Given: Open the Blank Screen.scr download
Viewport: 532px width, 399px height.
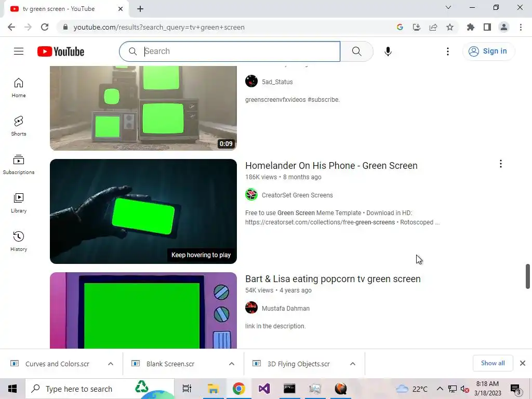Looking at the screenshot, I should (170, 364).
